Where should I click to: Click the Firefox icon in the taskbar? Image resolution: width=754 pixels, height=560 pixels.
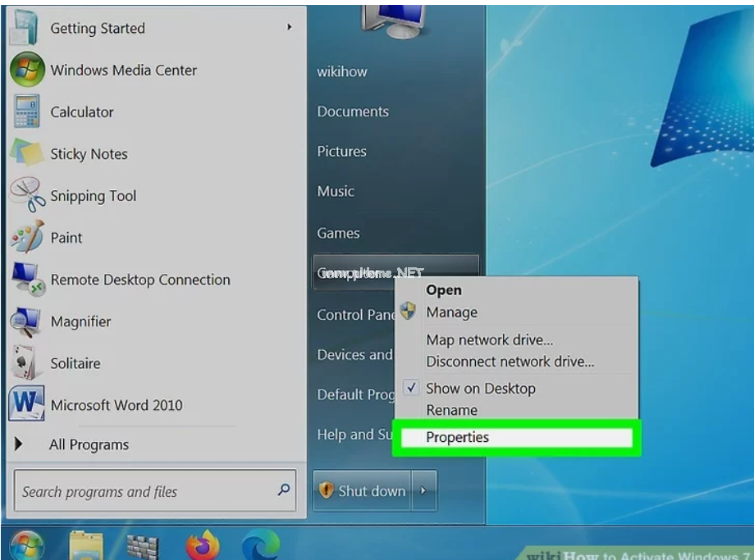coord(203,545)
